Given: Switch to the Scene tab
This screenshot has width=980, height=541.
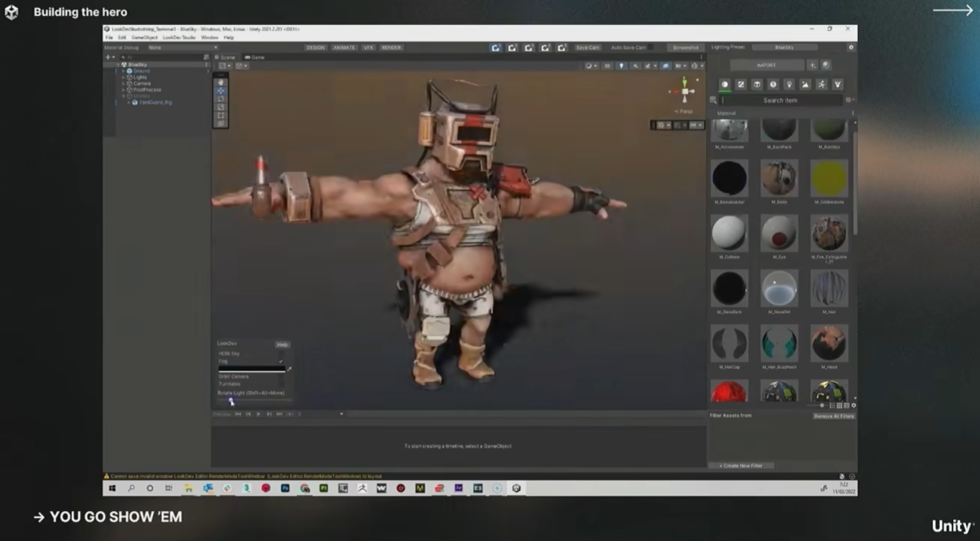Looking at the screenshot, I should [225, 57].
